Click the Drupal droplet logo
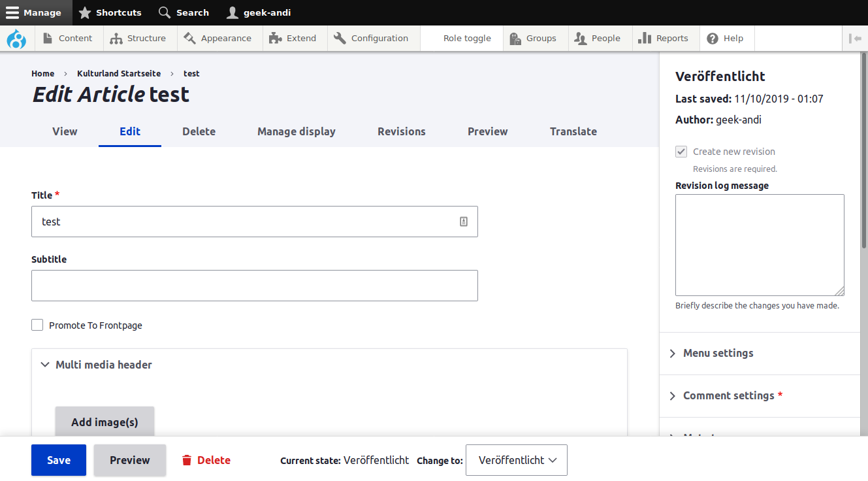The image size is (868, 481). (x=16, y=38)
